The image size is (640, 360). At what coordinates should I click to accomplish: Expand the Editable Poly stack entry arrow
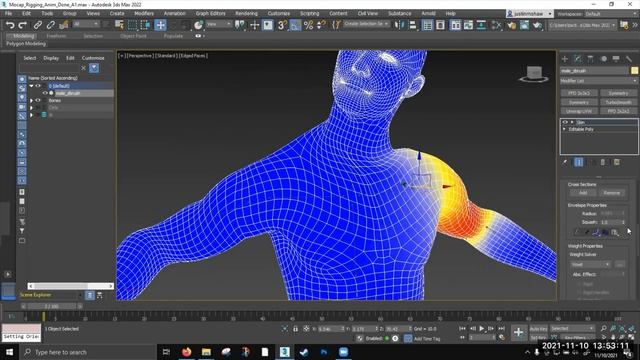[564, 129]
